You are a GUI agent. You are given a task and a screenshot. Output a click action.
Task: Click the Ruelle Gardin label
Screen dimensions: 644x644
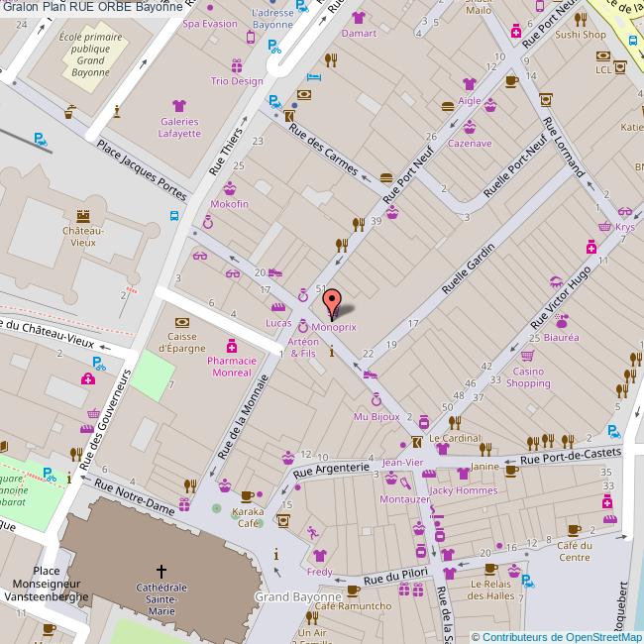(x=469, y=268)
